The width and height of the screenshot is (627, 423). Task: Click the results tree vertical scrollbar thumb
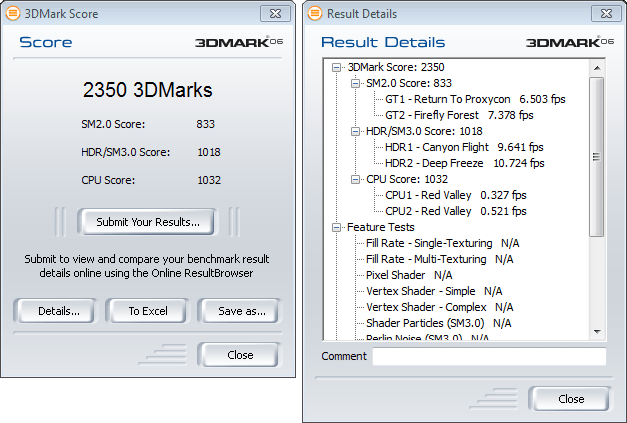597,157
